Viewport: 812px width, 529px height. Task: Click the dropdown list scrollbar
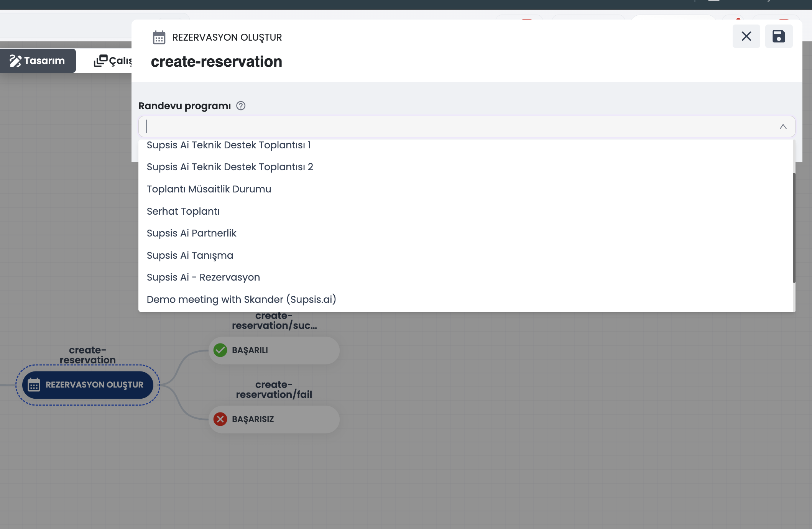coord(794,228)
